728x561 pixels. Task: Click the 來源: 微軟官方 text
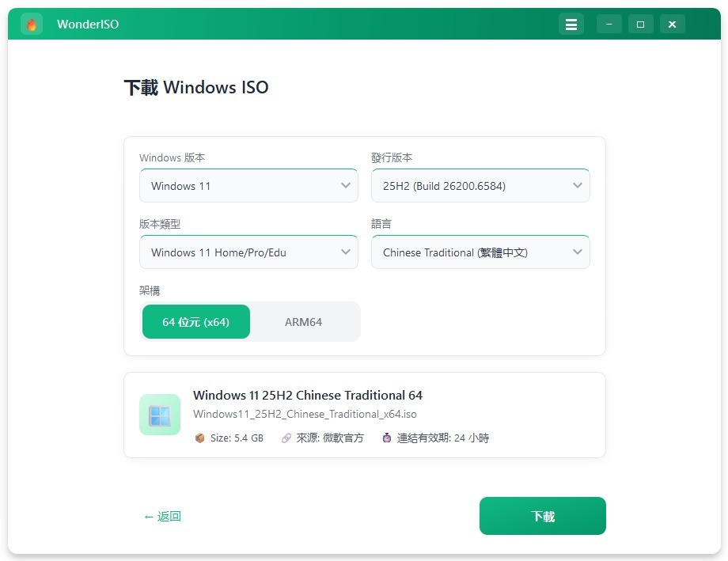point(330,438)
